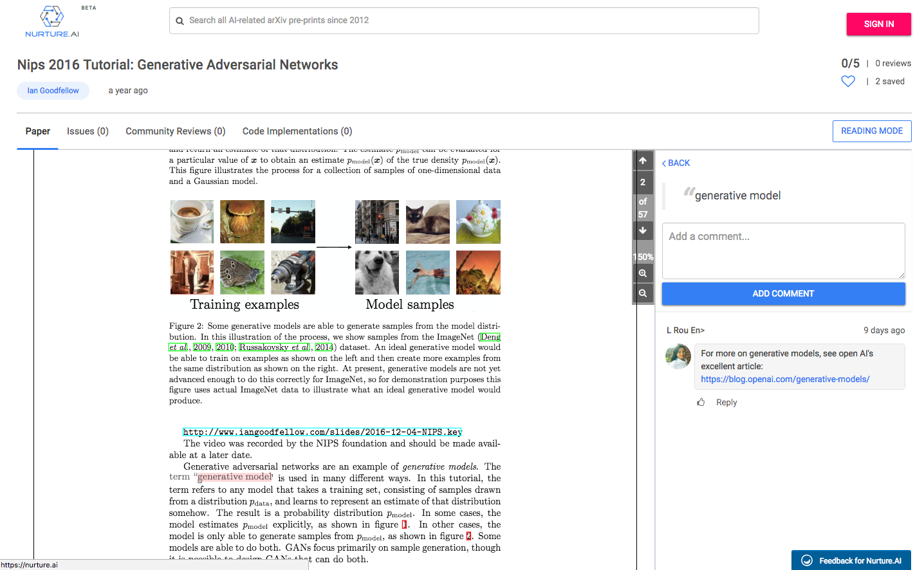Click inside the Add a comment box
The height and width of the screenshot is (570, 924).
(x=783, y=250)
